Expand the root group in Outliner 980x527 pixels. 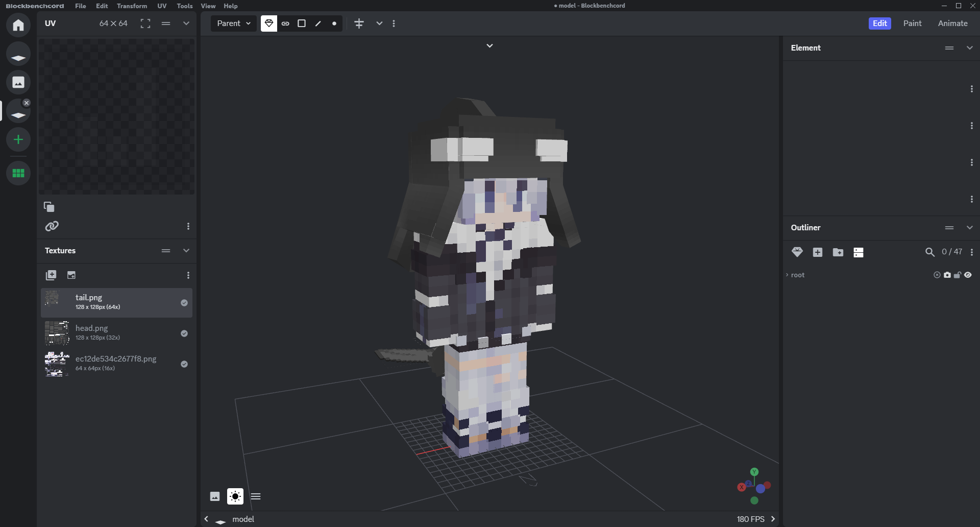tap(787, 275)
